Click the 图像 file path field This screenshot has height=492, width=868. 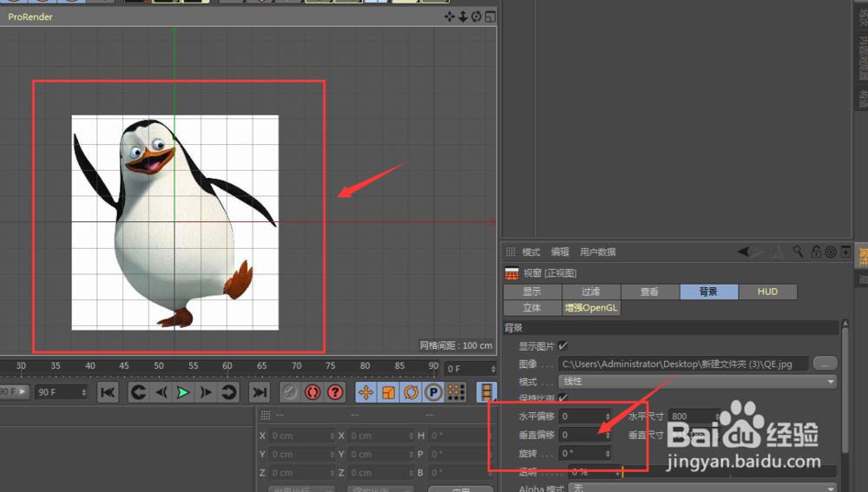click(683, 364)
